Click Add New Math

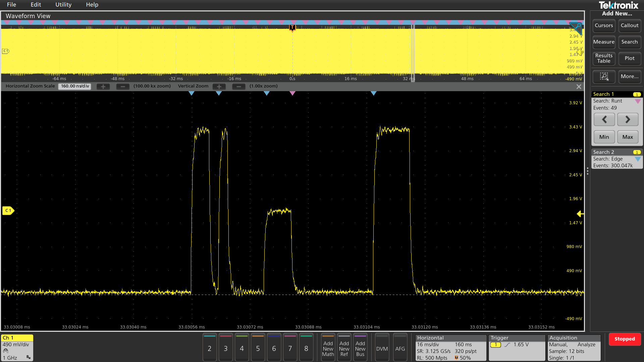pos(328,348)
